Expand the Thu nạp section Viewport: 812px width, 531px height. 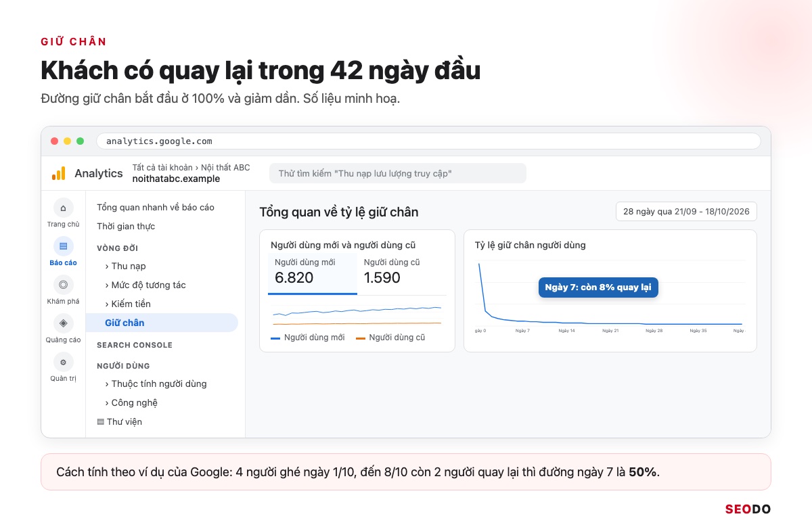(x=125, y=266)
